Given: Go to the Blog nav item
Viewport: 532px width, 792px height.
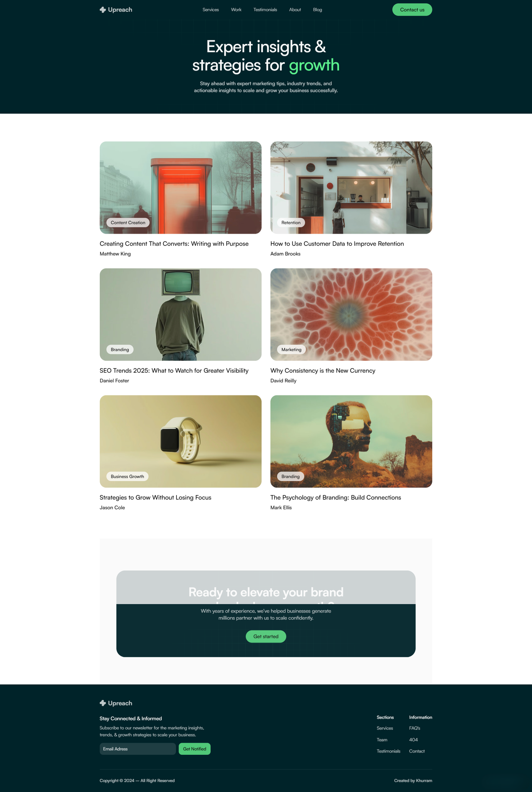Looking at the screenshot, I should 317,10.
